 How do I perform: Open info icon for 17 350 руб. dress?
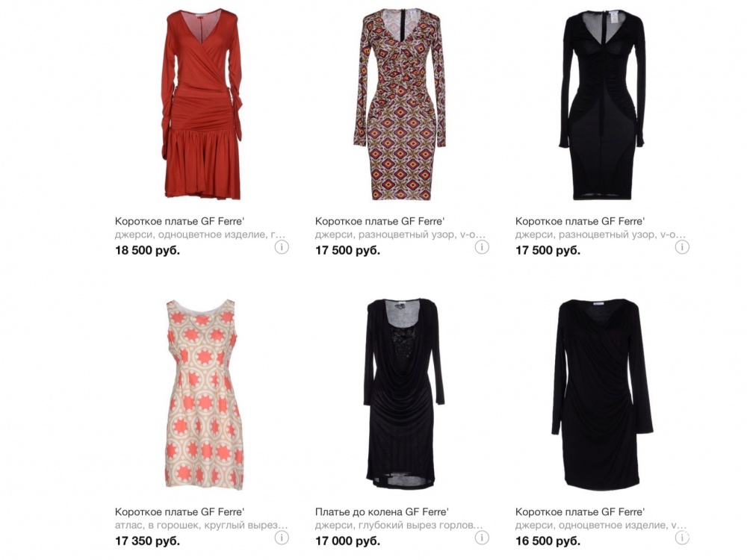tap(282, 538)
